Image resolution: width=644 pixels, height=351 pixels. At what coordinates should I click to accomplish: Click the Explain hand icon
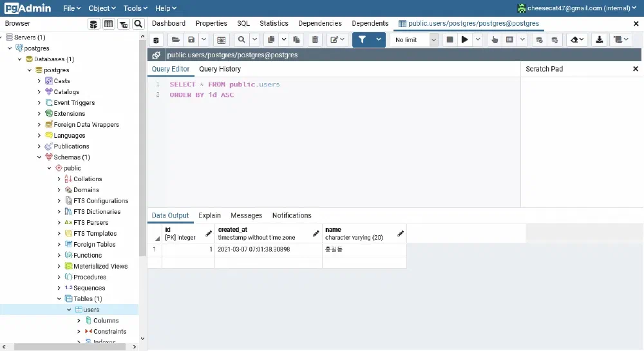click(x=495, y=40)
